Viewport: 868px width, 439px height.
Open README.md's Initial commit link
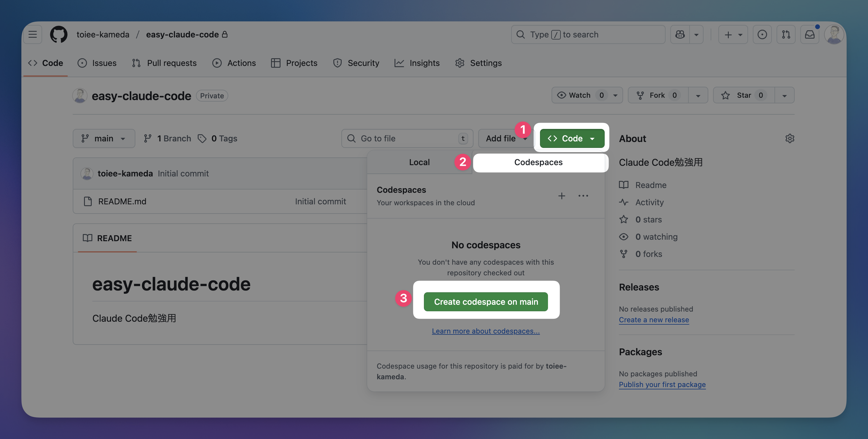[320, 201]
